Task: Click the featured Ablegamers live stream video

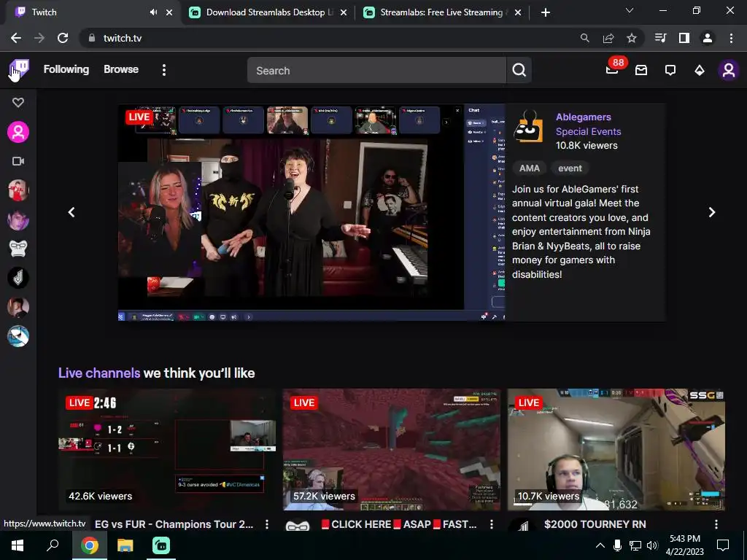Action: click(311, 212)
